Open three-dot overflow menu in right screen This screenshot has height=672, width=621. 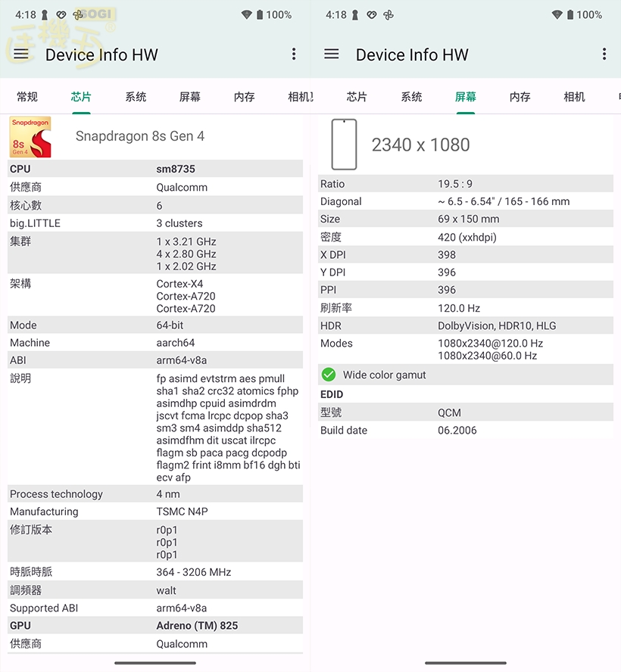tap(604, 54)
